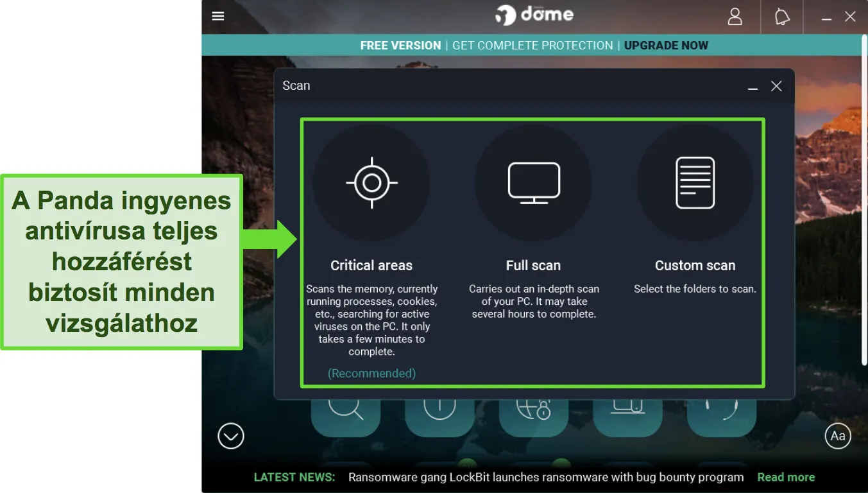Open the user account icon
Viewport: 868px width, 493px height.
(735, 17)
